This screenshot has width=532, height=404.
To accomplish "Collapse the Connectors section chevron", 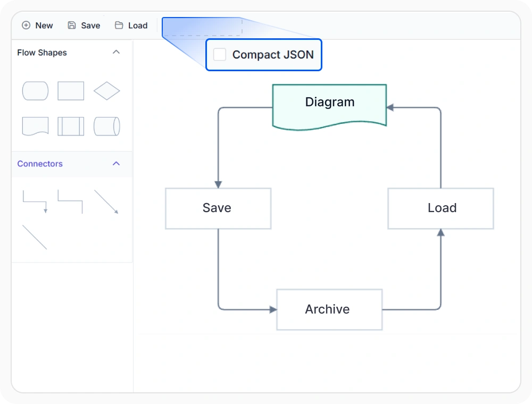I will (x=116, y=164).
